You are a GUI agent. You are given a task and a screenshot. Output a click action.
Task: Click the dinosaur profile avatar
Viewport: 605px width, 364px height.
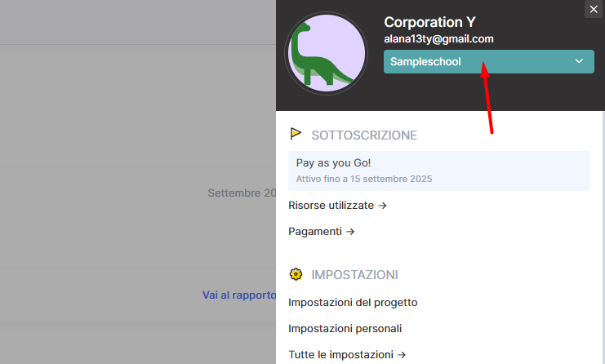pyautogui.click(x=326, y=53)
